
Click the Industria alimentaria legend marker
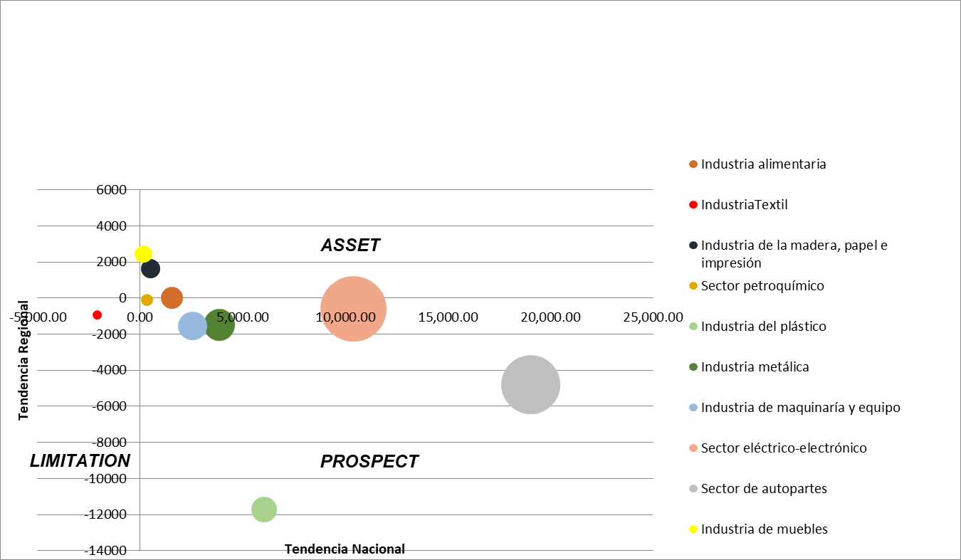click(x=693, y=164)
